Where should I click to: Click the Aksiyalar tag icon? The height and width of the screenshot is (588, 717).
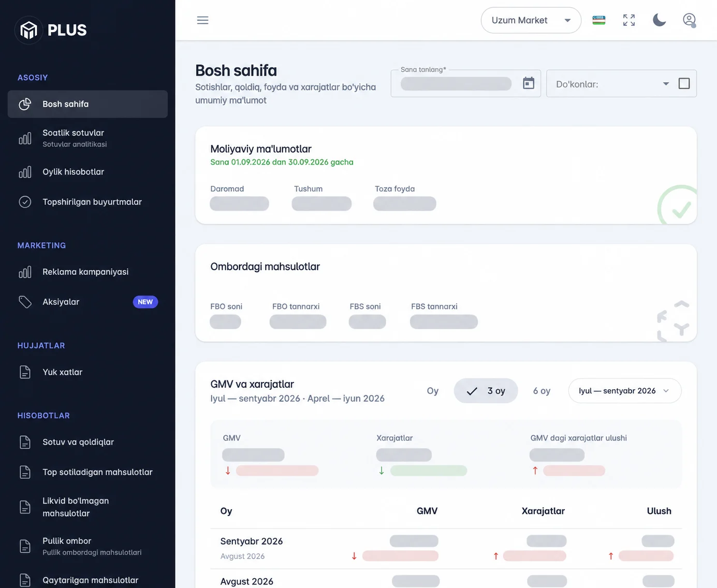click(x=25, y=302)
